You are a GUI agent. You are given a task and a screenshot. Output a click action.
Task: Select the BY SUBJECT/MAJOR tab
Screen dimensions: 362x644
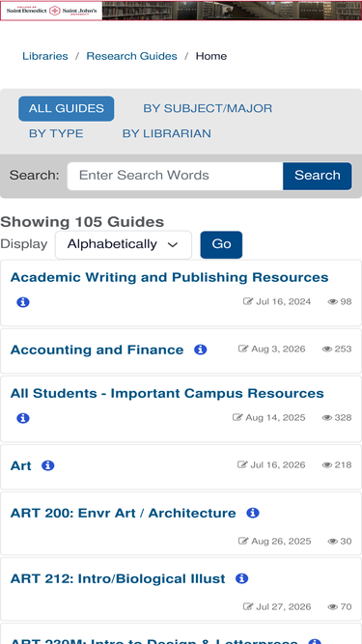tap(208, 109)
